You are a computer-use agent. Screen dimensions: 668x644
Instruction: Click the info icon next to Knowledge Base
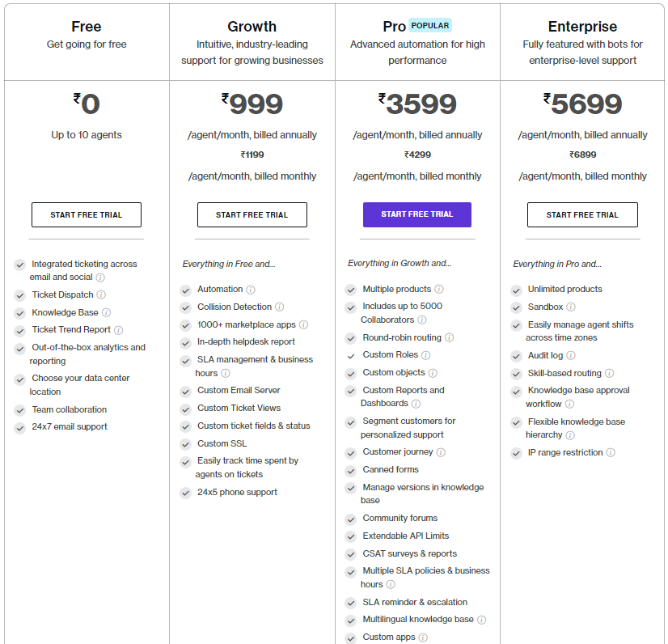[x=106, y=313]
